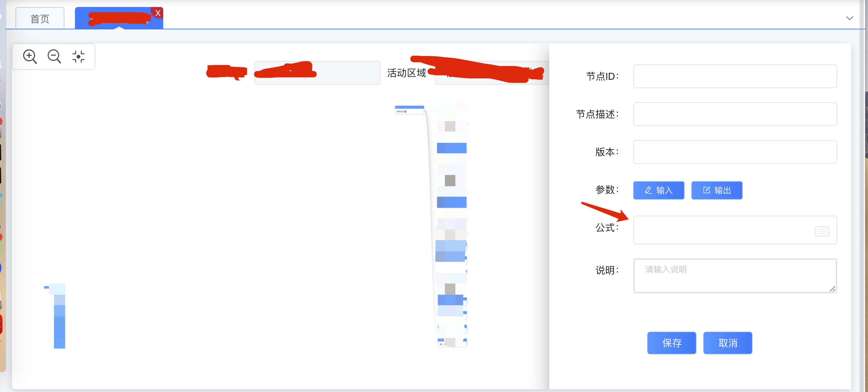This screenshot has width=868, height=392.
Task: Click keyboard icon in 公式 field
Action: coord(822,231)
